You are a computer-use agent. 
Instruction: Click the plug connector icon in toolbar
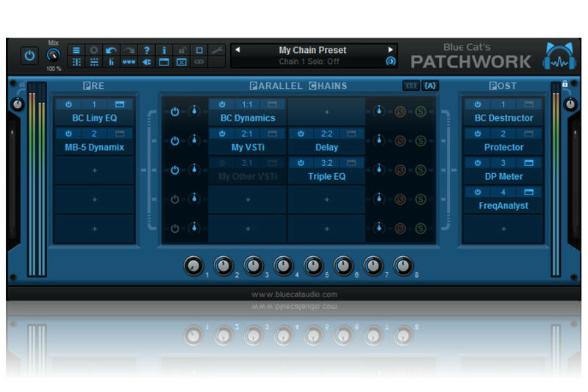click(x=146, y=62)
